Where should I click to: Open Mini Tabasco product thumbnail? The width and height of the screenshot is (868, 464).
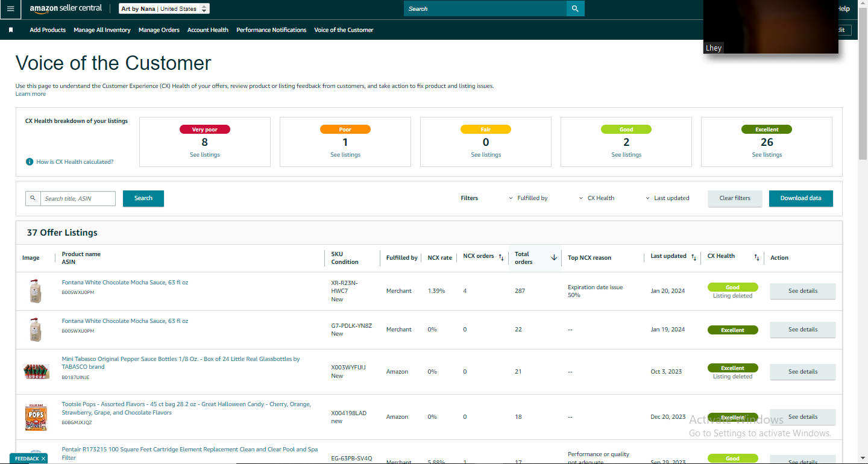36,371
